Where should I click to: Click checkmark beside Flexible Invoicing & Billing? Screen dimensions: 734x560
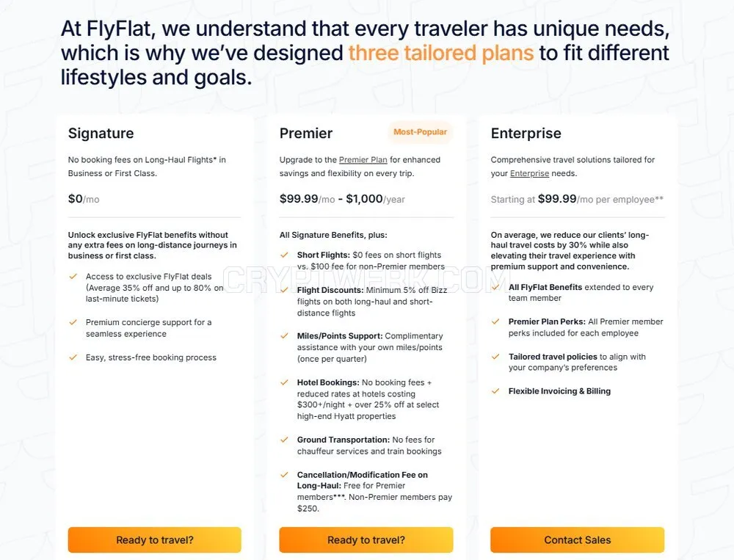click(495, 391)
